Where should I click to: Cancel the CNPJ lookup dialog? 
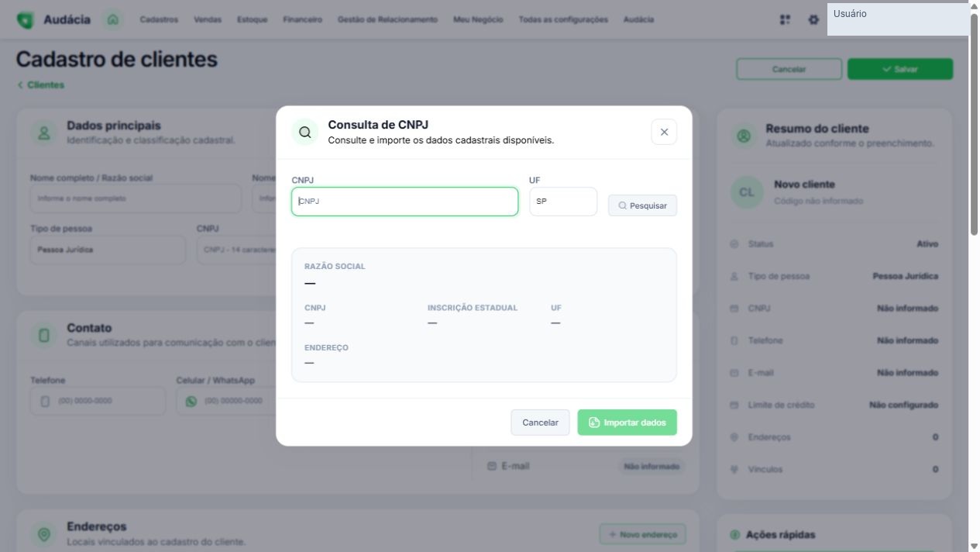point(540,423)
